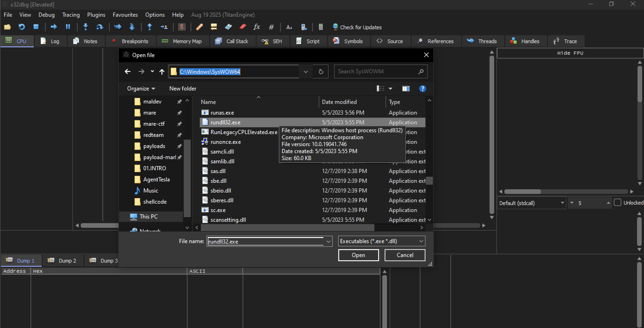Open the Calculator toolbar icon

pyautogui.click(x=321, y=27)
